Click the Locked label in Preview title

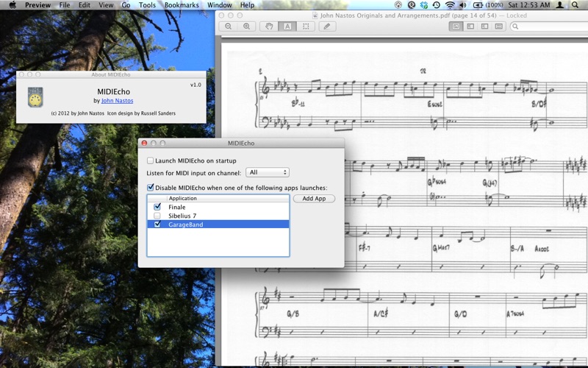(517, 15)
